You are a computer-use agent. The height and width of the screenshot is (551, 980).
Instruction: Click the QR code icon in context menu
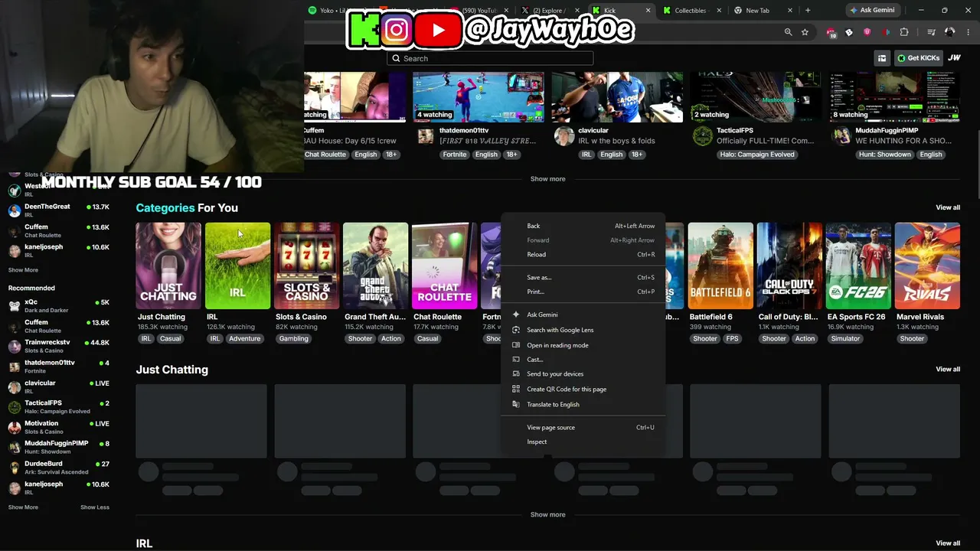pyautogui.click(x=516, y=389)
